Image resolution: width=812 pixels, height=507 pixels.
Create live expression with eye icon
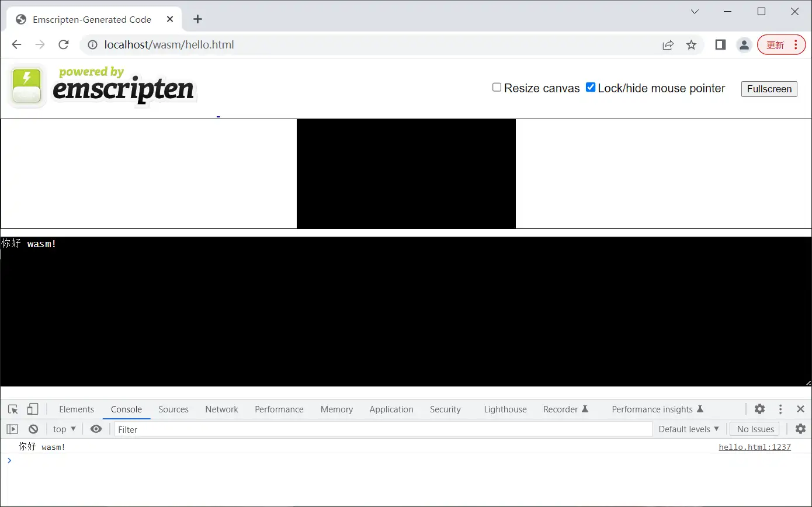(96, 429)
